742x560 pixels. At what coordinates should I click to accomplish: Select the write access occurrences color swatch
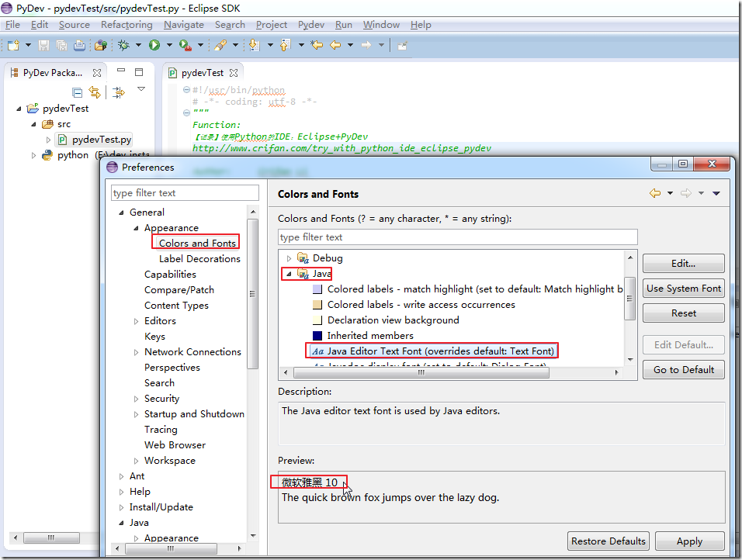click(x=317, y=305)
